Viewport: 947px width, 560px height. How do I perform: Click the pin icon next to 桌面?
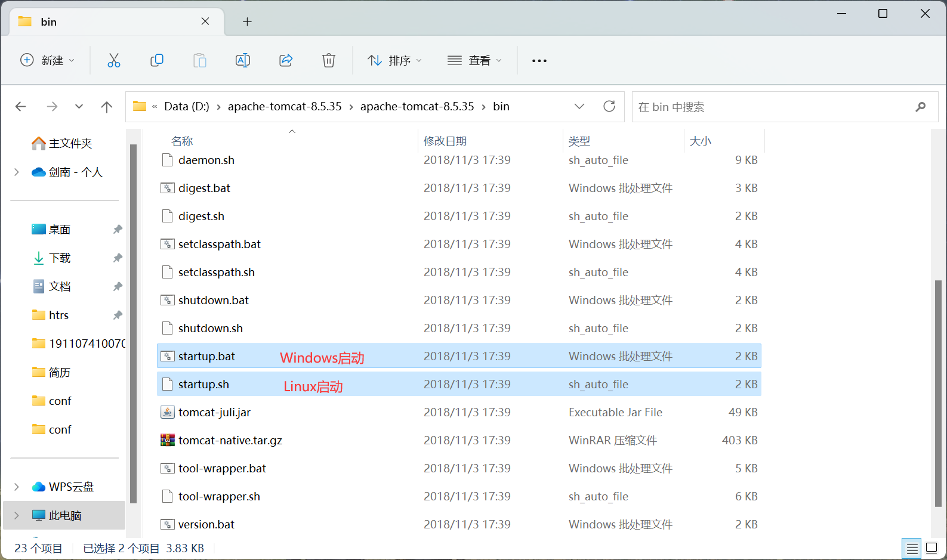tap(118, 229)
